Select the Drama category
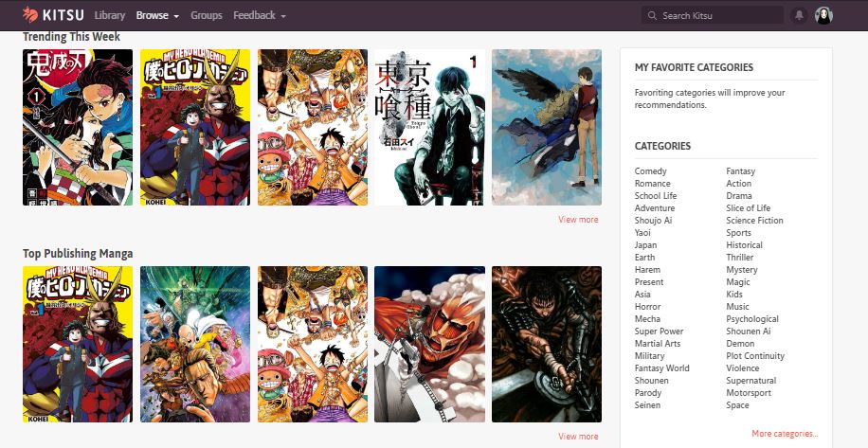Image resolution: width=868 pixels, height=448 pixels. click(x=739, y=196)
